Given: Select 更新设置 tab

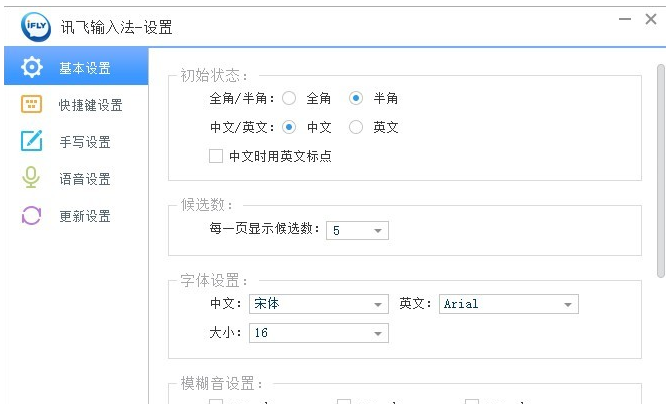Looking at the screenshot, I should point(76,216).
